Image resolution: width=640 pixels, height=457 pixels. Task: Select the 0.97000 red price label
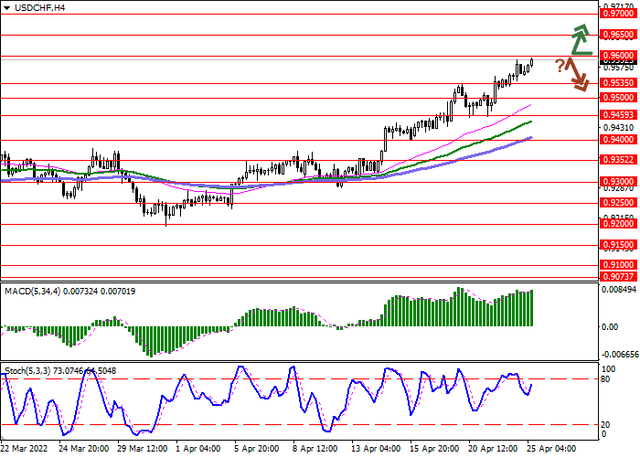618,14
